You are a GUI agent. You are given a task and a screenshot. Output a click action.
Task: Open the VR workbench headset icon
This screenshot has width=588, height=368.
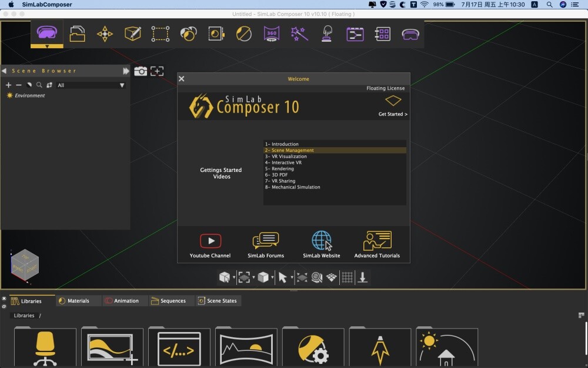tap(47, 32)
